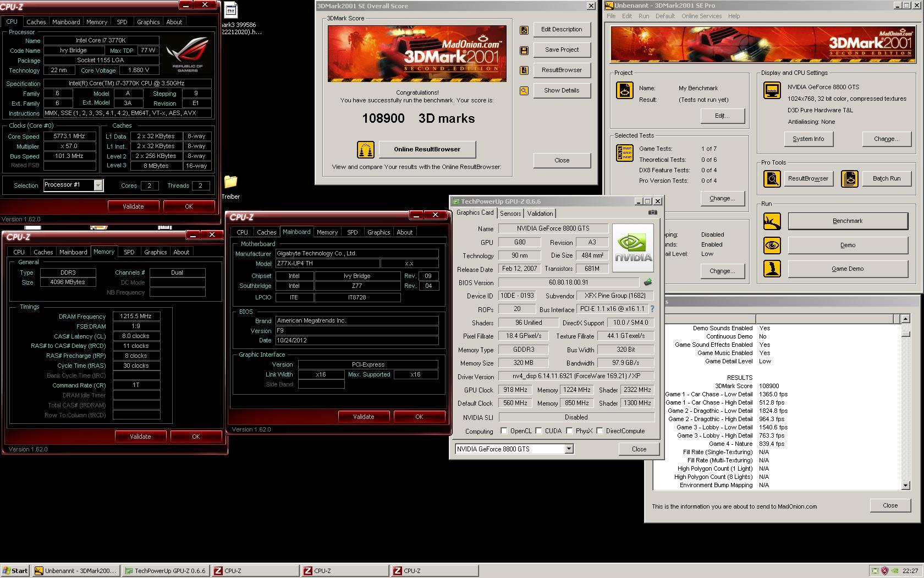Click the Save Project floppy icon
Screen dimensions: 924x578
click(x=524, y=50)
